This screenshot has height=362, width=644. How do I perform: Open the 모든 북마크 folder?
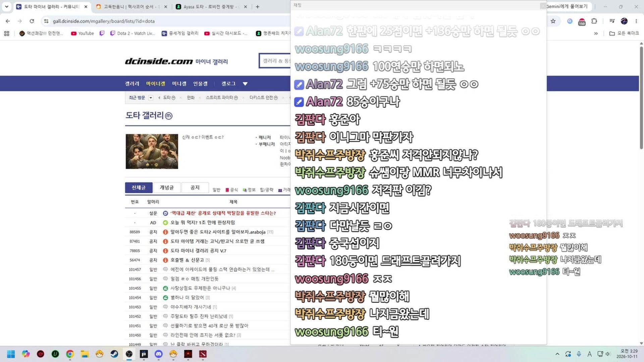pyautogui.click(x=624, y=33)
